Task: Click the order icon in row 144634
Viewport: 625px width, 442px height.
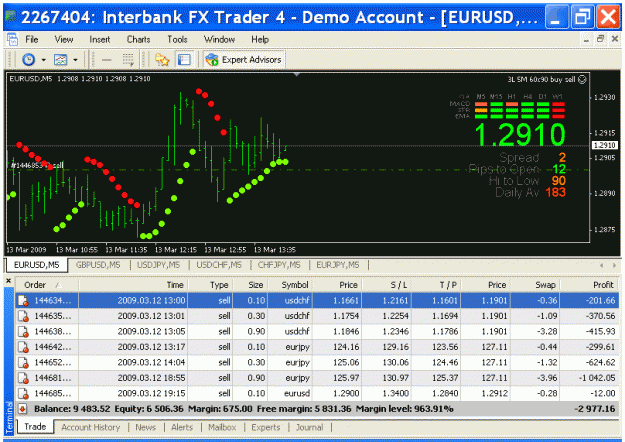Action: coord(24,301)
